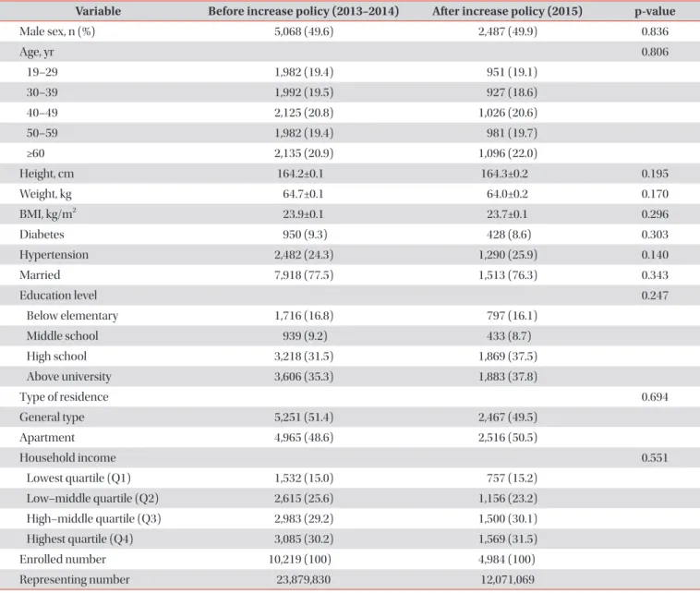Click value '2,135 (20.9)'
700x593 pixels.
pos(304,153)
